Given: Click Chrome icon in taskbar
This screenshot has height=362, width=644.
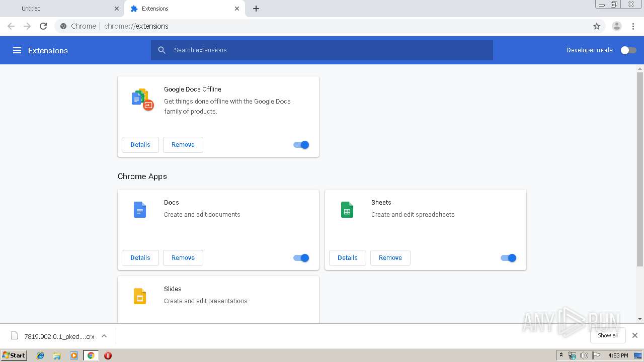Looking at the screenshot, I should pyautogui.click(x=91, y=355).
